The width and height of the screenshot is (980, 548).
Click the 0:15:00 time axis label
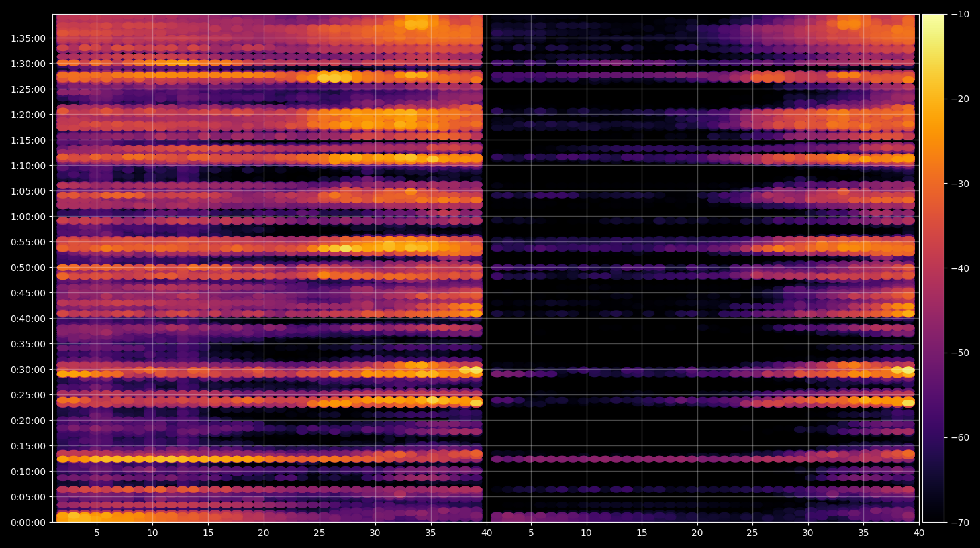tap(28, 446)
